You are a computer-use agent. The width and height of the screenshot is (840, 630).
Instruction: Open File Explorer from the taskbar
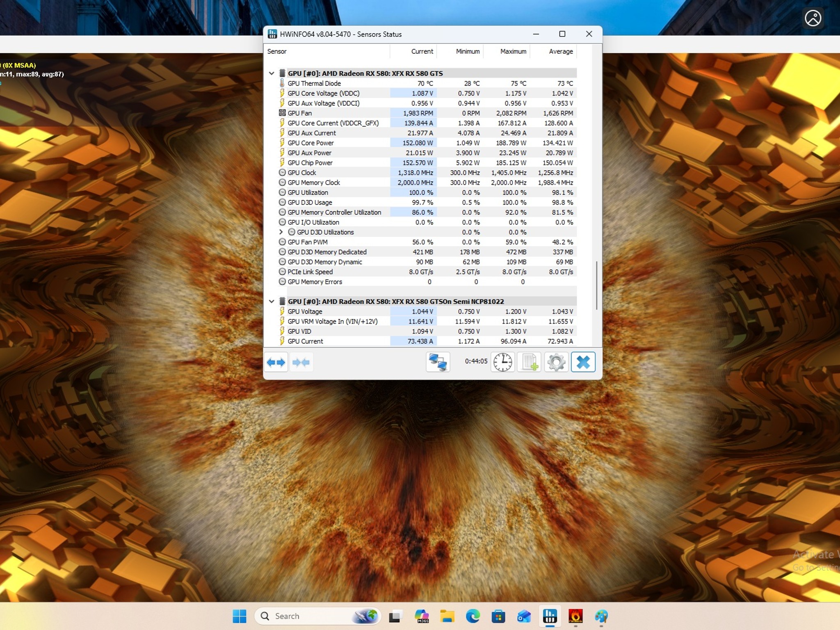[x=447, y=616]
